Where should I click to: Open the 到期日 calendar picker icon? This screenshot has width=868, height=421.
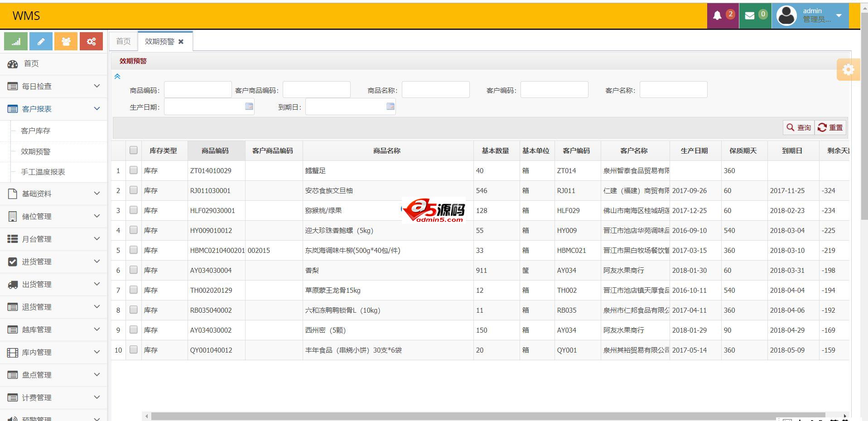coord(390,106)
